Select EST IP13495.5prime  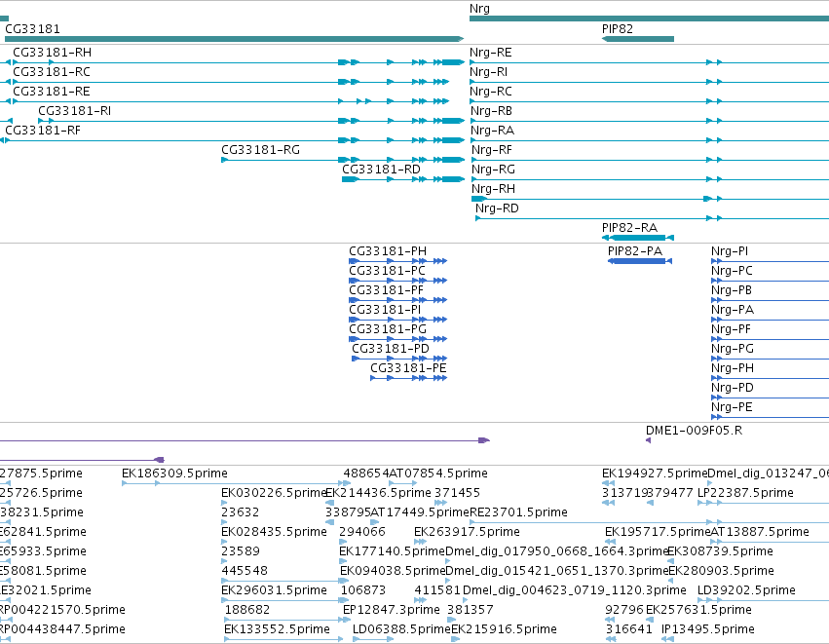point(708,629)
